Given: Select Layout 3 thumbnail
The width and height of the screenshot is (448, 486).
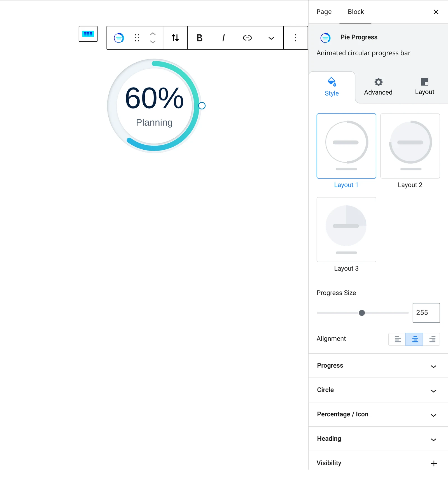Looking at the screenshot, I should [x=346, y=229].
